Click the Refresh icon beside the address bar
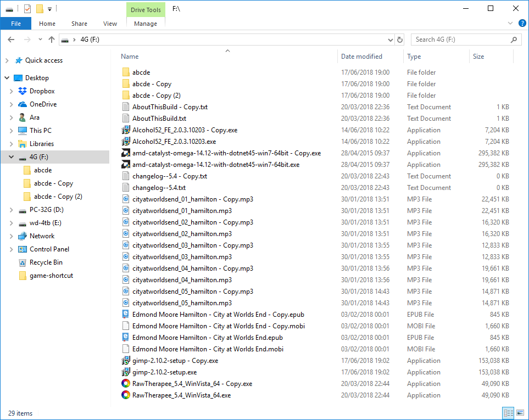Screen dimensions: 529x420 (x=399, y=39)
